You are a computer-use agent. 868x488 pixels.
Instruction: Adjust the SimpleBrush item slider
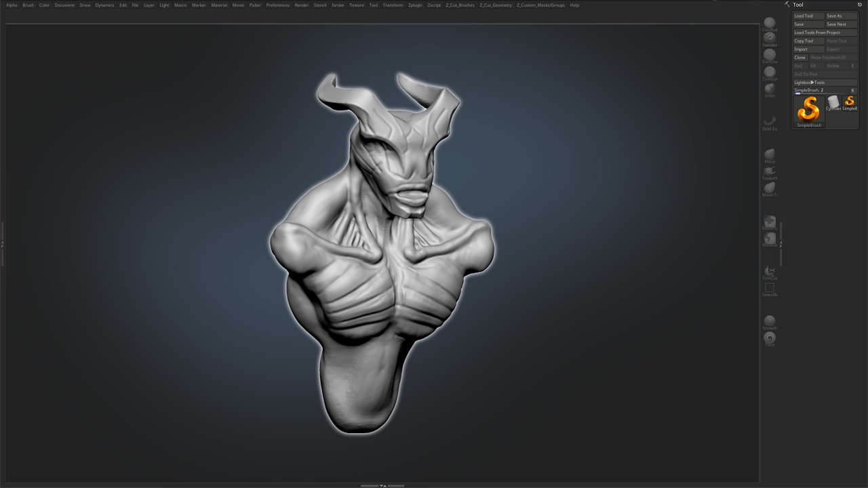821,91
